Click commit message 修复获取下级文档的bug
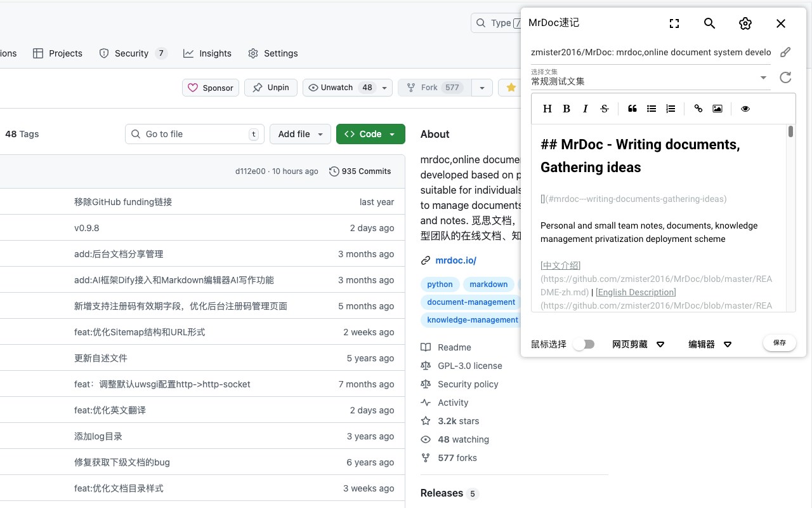The image size is (812, 508). 122,462
